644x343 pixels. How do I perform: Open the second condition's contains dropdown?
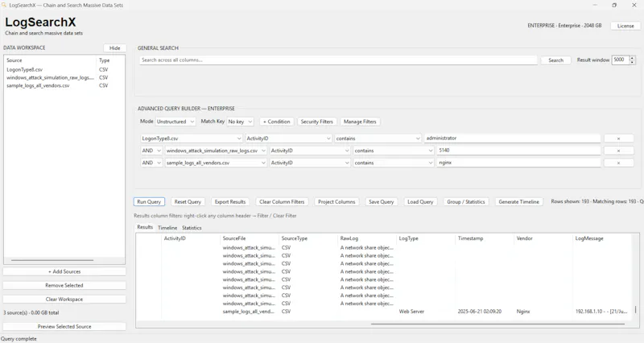(x=394, y=151)
